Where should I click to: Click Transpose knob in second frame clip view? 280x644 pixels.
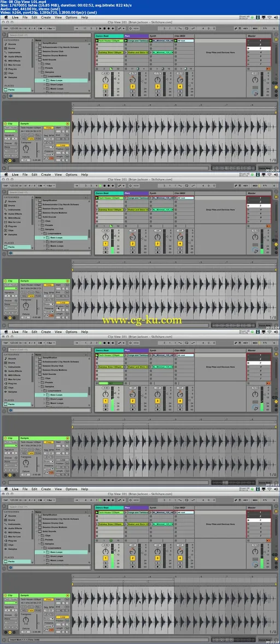point(26,305)
